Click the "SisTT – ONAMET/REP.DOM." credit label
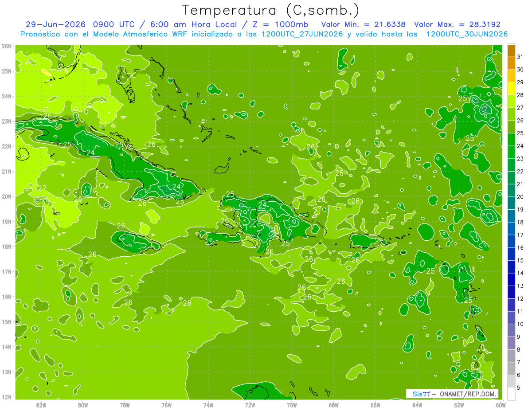This screenshot has height=411, width=532. pos(452,394)
